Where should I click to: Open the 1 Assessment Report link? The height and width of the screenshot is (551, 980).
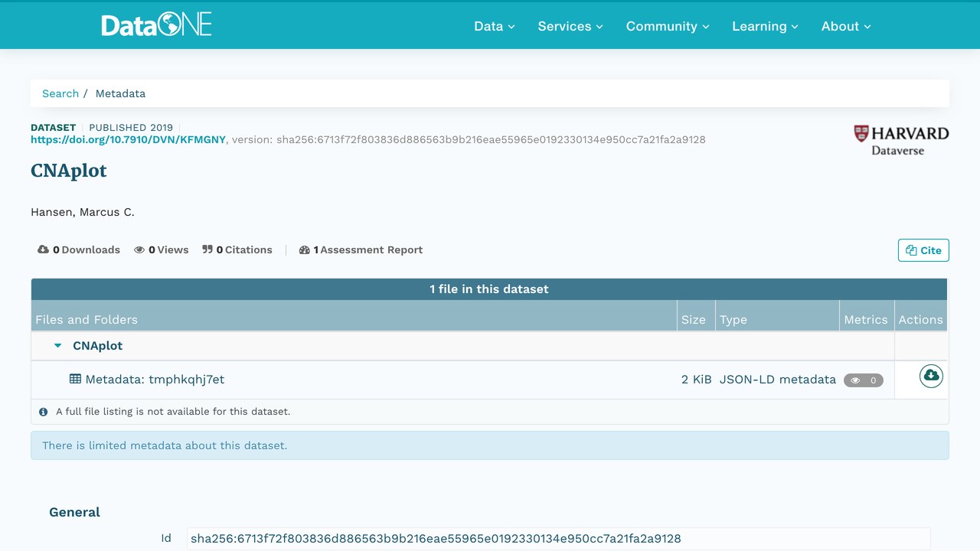point(361,249)
